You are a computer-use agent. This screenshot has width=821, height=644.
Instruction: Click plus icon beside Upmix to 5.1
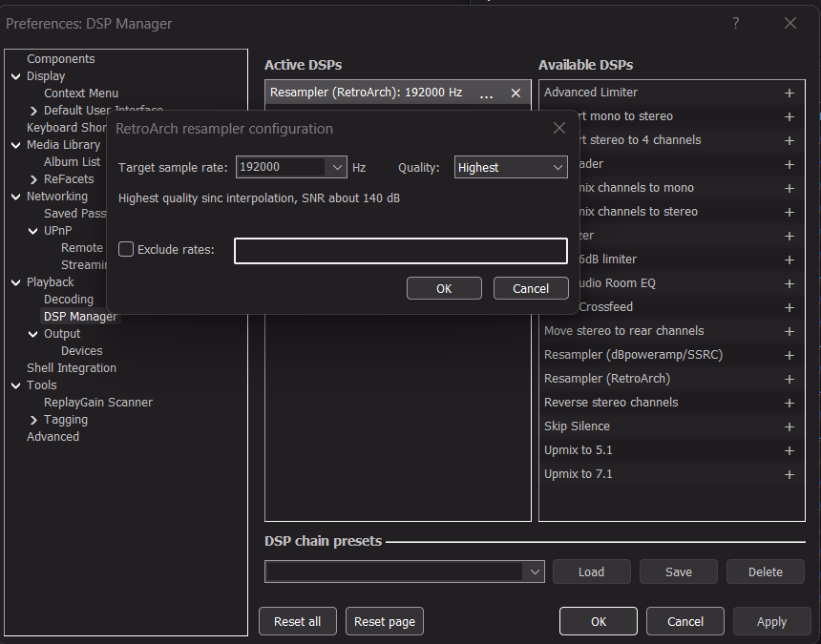789,450
